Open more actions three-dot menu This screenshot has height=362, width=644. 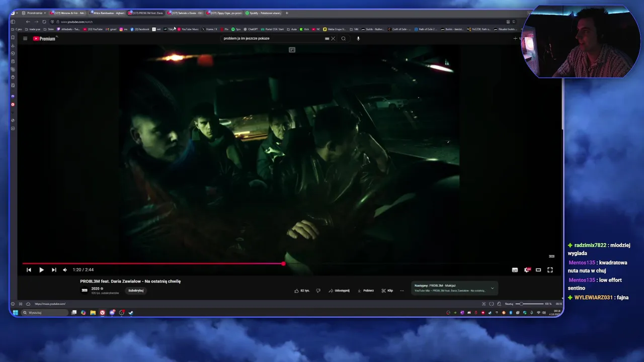click(x=401, y=291)
